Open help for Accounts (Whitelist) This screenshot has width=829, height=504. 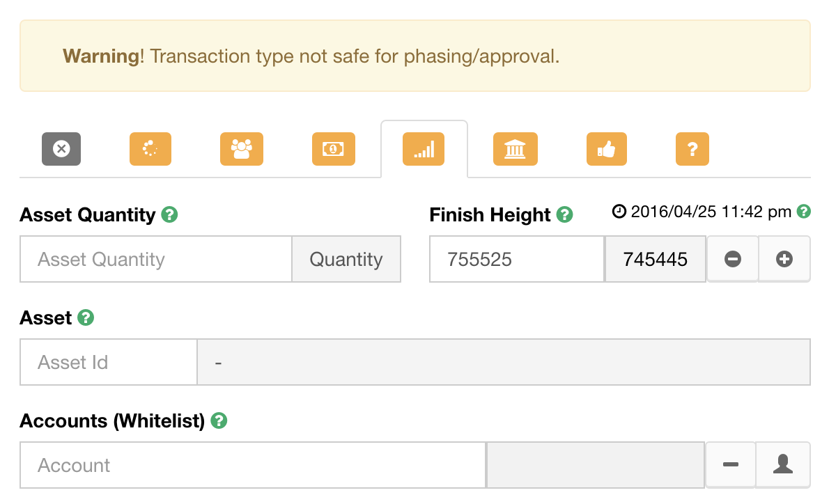point(219,420)
